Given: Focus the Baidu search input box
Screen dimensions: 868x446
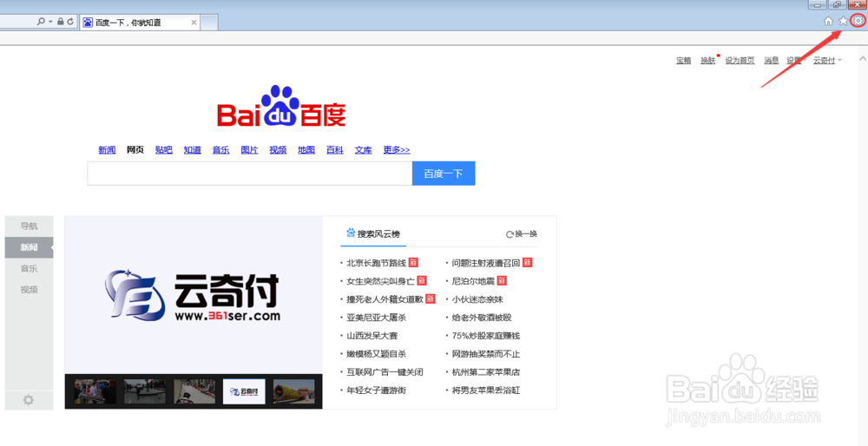Looking at the screenshot, I should pos(250,174).
